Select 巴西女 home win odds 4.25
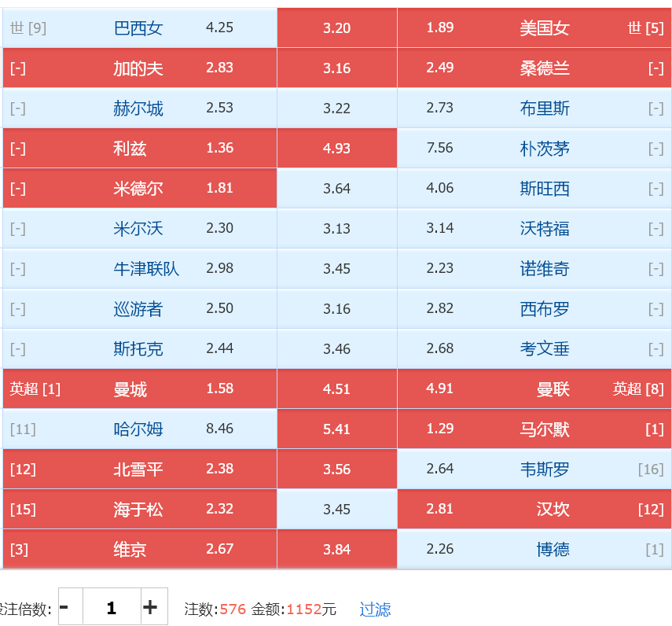Image resolution: width=672 pixels, height=626 pixels. point(140,28)
